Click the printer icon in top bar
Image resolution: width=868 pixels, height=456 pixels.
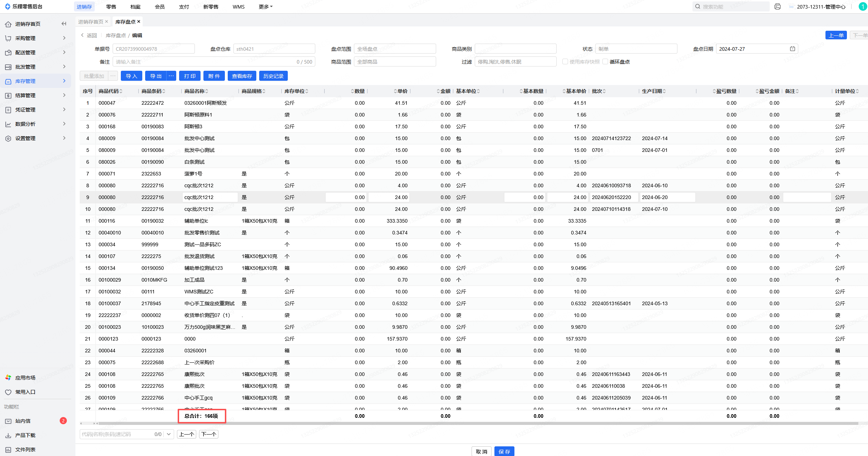(x=777, y=7)
